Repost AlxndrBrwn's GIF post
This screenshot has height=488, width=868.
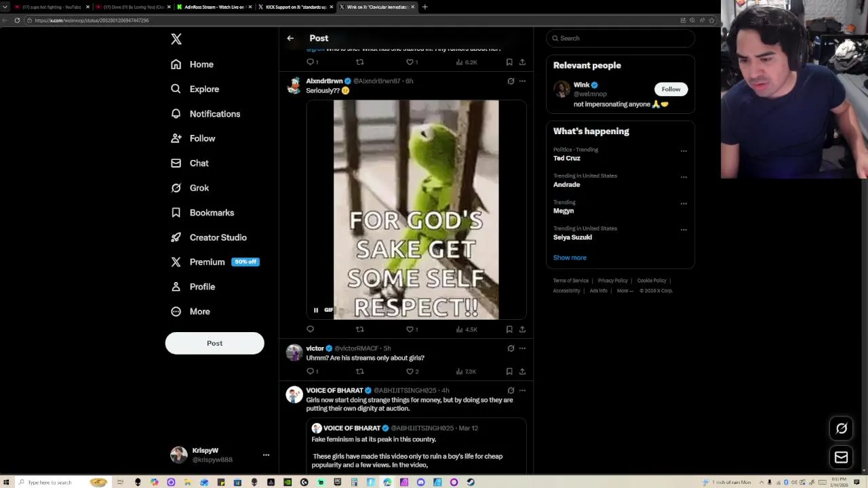click(360, 329)
